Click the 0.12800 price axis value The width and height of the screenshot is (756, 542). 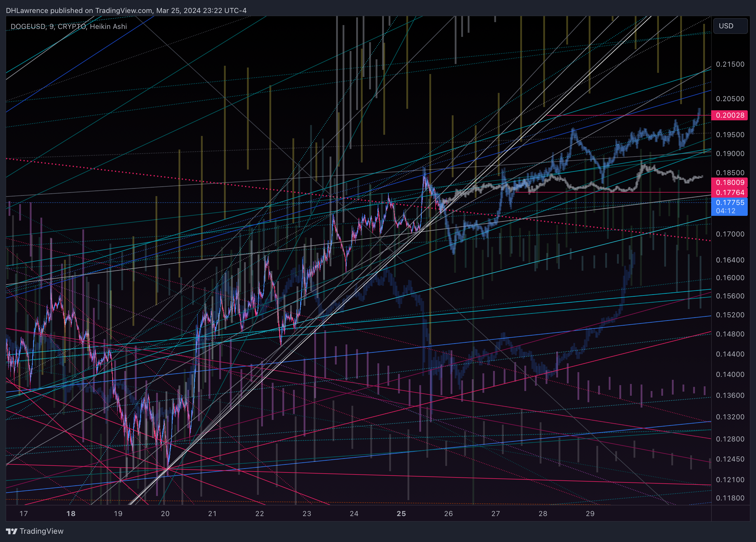[730, 439]
